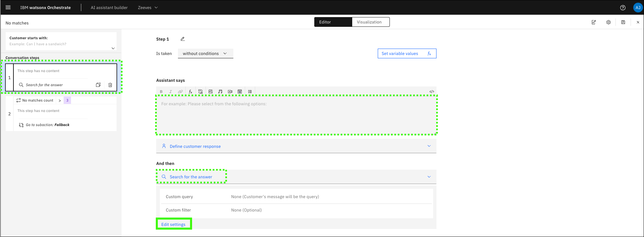Click the Edit settings link
The height and width of the screenshot is (237, 644).
pyautogui.click(x=173, y=224)
